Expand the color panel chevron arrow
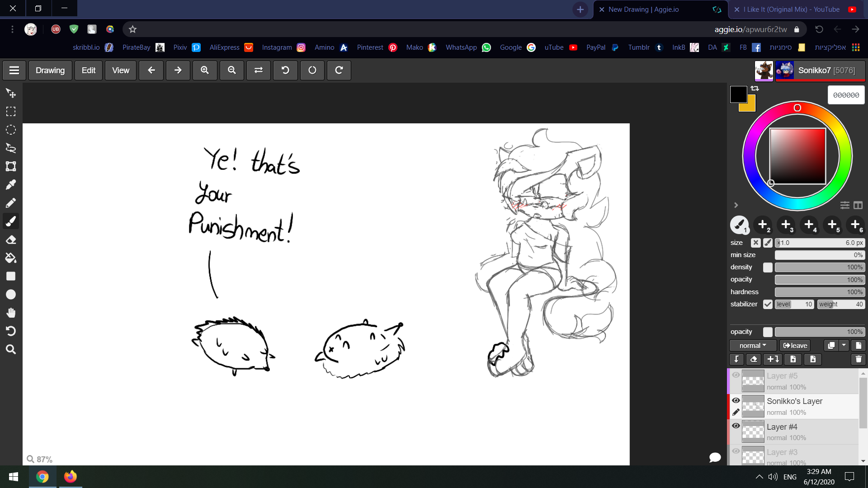868x488 pixels. pos(736,205)
